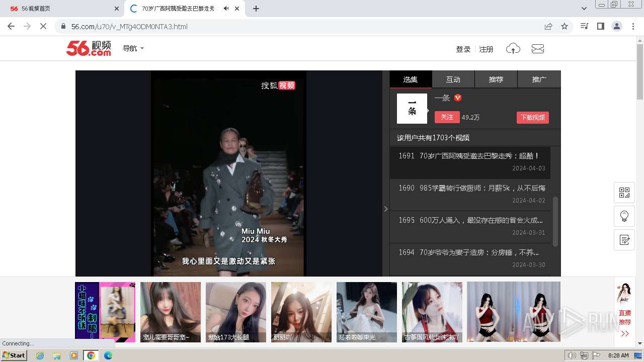Click the lightbulb sidebar icon
Screen dimensions: 644x362
624,216
